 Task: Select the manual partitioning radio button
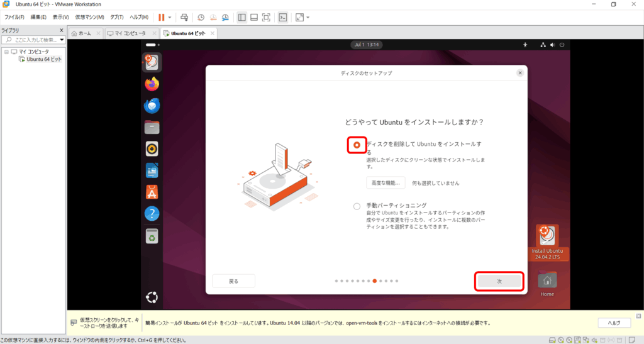[357, 206]
